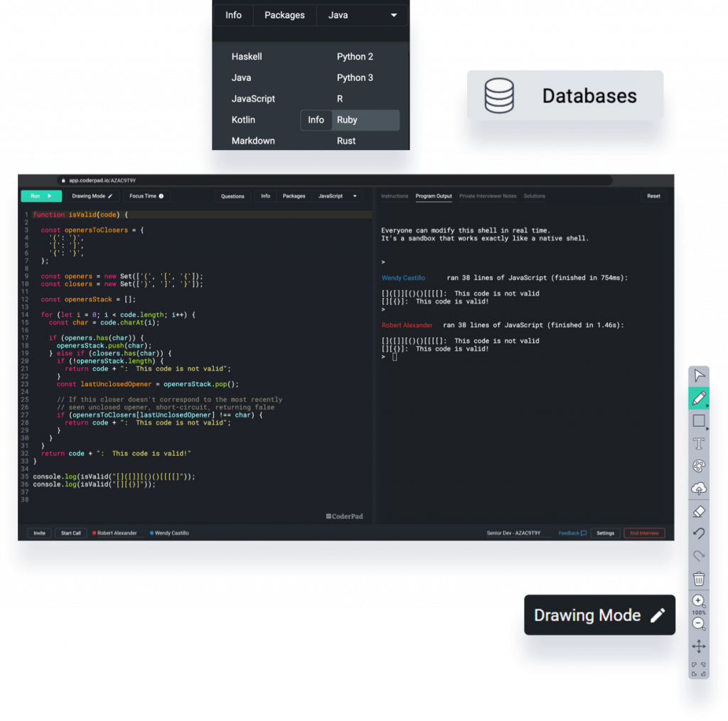728x721 pixels.
Task: Enable Focus Time in the editor toolbar
Action: 146,196
